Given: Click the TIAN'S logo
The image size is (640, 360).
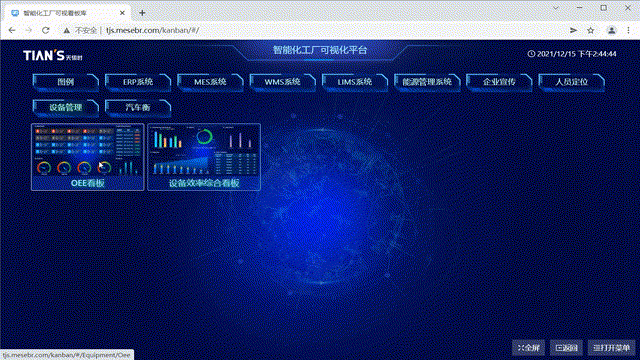Looking at the screenshot, I should [x=53, y=56].
